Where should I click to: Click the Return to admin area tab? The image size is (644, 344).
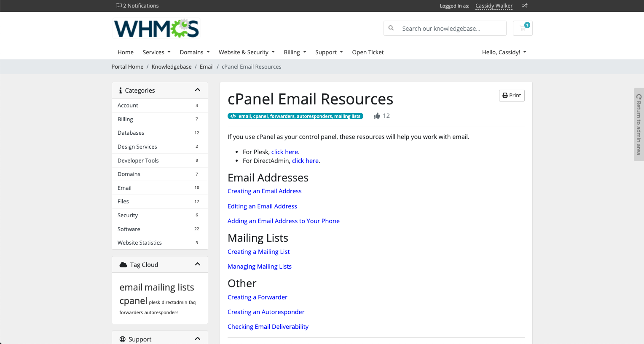tap(639, 124)
